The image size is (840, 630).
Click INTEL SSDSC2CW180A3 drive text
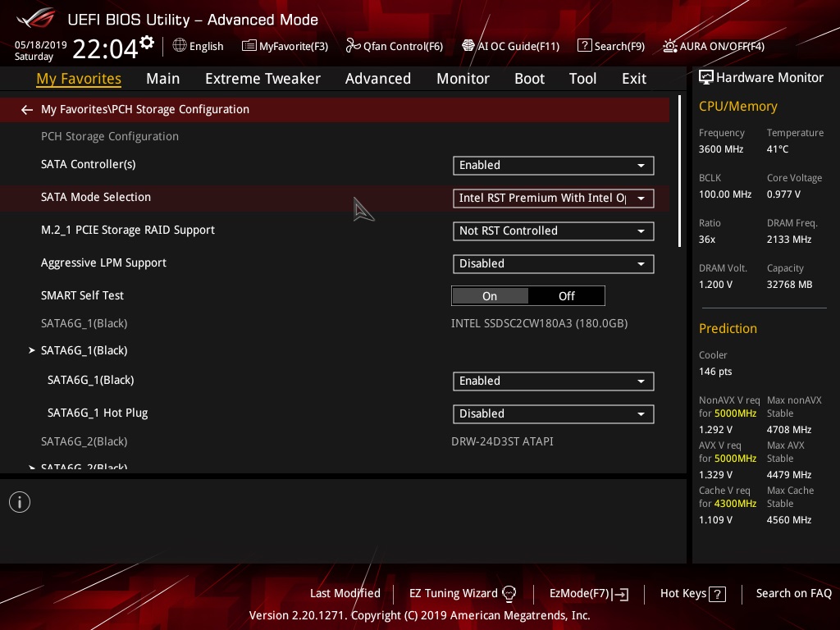539,323
